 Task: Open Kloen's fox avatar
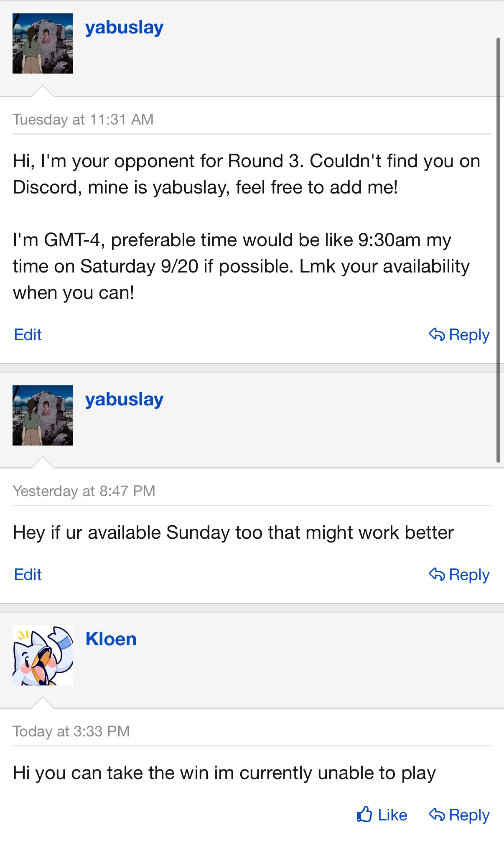[x=43, y=655]
